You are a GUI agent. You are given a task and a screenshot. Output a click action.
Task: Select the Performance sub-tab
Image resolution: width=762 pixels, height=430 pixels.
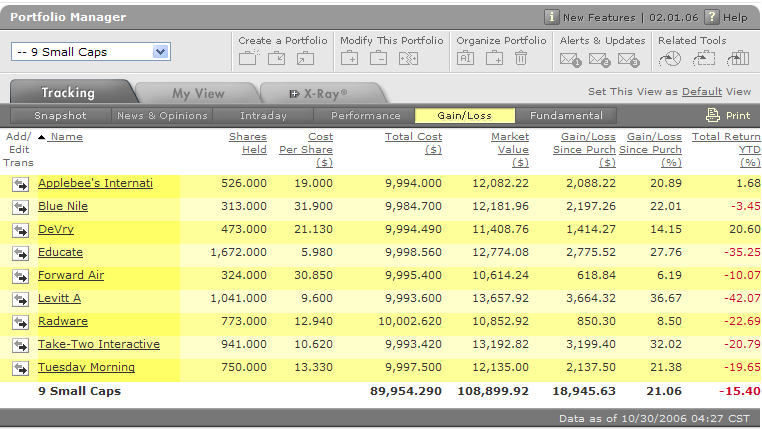tap(365, 116)
